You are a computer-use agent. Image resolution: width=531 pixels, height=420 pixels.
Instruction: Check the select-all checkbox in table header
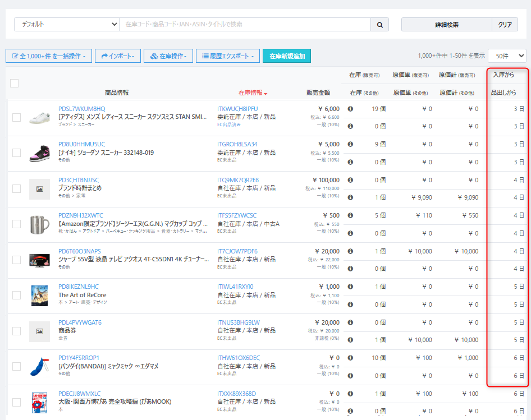tap(15, 83)
